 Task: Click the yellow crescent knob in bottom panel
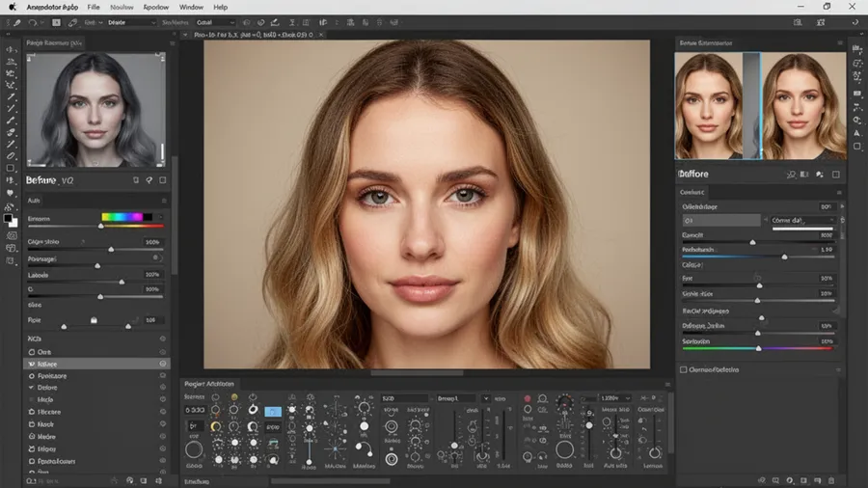tap(215, 426)
